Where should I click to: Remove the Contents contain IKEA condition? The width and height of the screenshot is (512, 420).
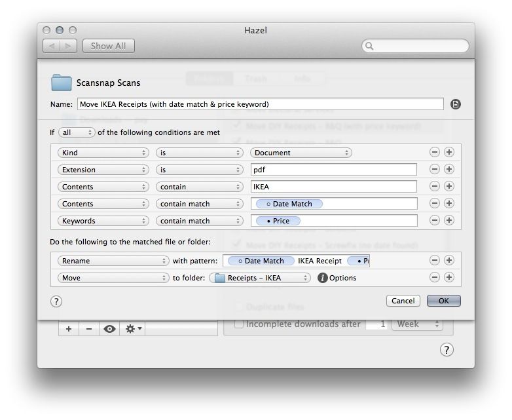[434, 186]
